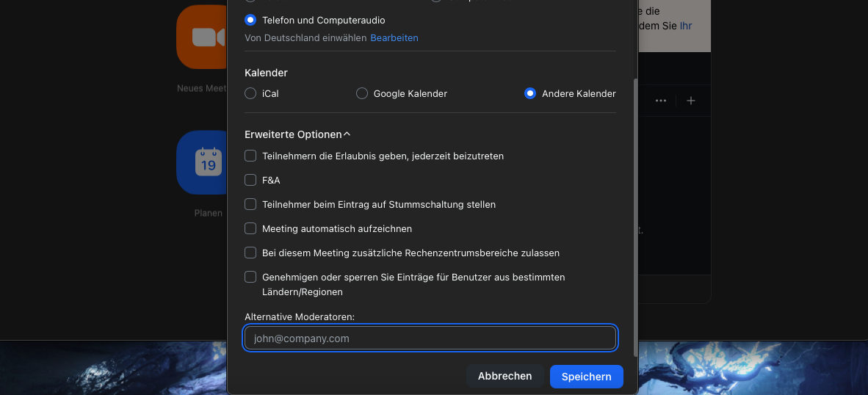Focus the Alternative Moderatoren email field

pos(430,338)
